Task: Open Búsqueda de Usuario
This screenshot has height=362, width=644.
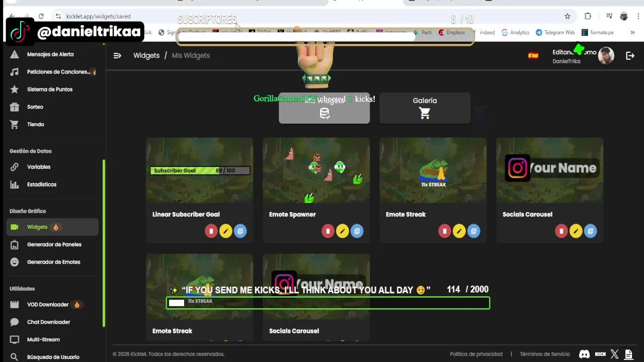Action: [x=53, y=357]
